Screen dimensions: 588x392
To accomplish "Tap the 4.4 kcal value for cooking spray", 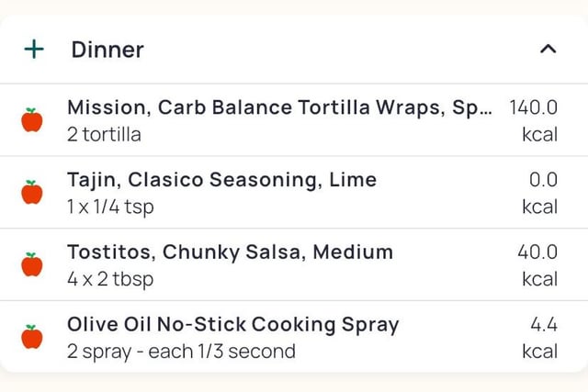I will coord(543,324).
